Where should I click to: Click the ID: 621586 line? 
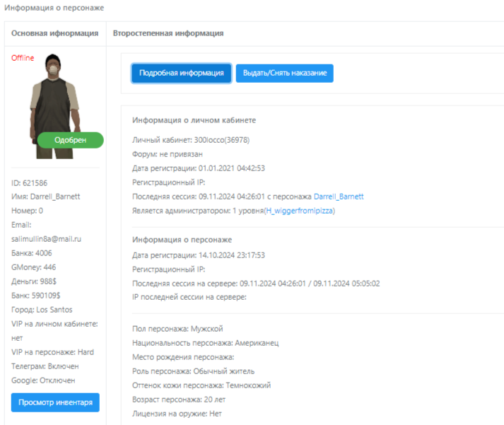[30, 182]
